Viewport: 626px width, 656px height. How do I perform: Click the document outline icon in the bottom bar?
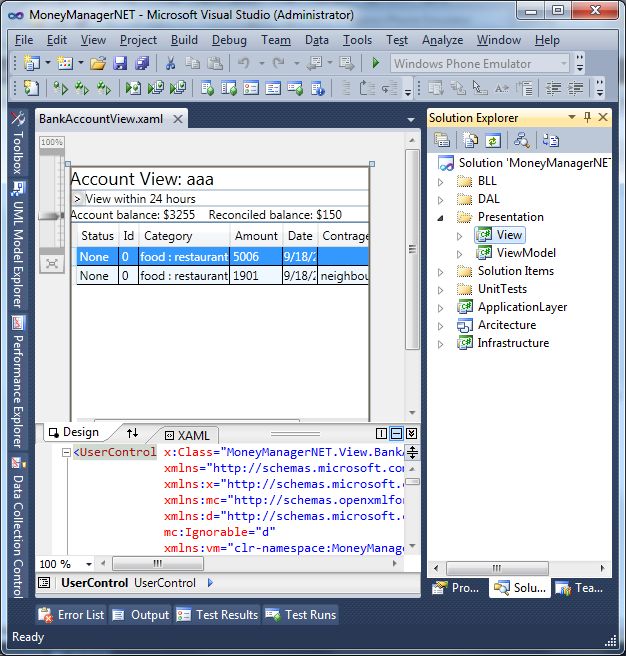(x=44, y=582)
